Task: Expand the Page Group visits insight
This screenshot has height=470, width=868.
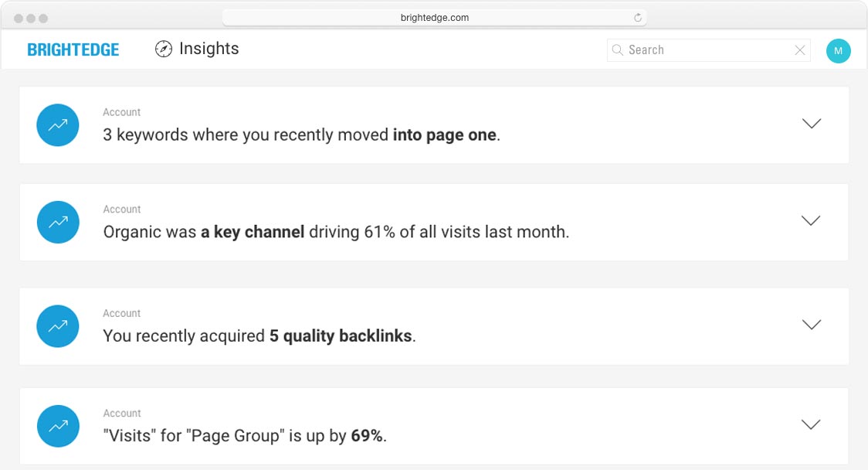Action: (811, 424)
